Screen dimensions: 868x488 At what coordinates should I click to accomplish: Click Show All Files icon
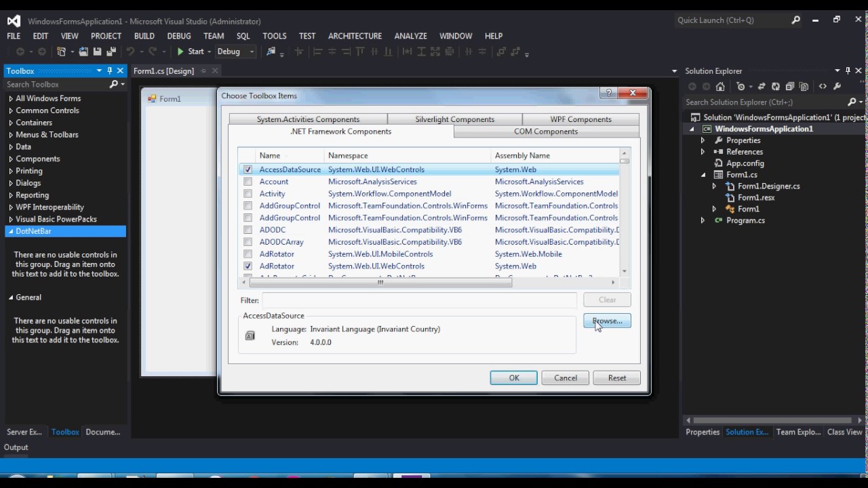tap(804, 87)
